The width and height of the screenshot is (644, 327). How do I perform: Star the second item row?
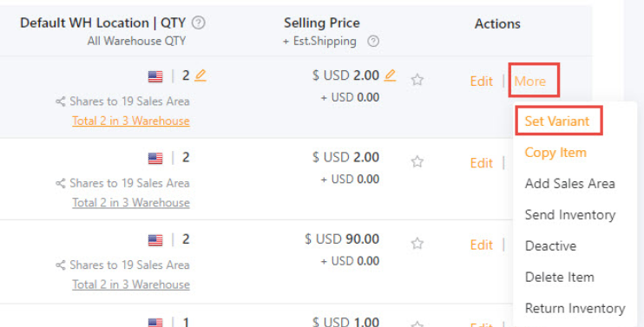pos(417,161)
